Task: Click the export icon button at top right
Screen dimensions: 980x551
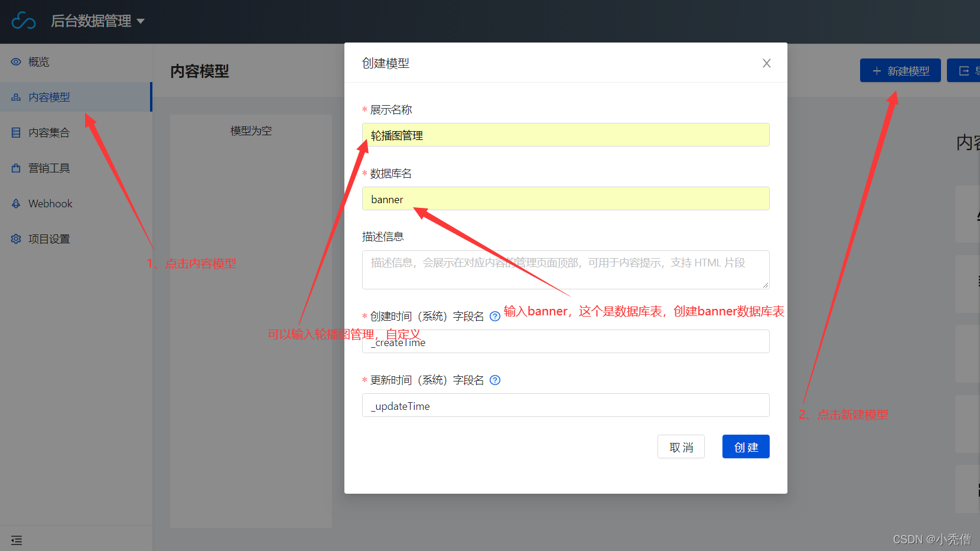Action: click(964, 70)
